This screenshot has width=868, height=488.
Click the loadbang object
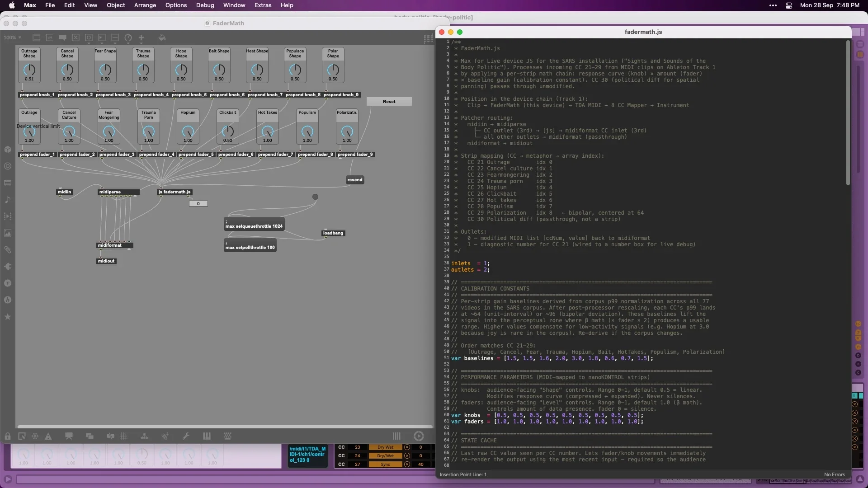pyautogui.click(x=333, y=233)
